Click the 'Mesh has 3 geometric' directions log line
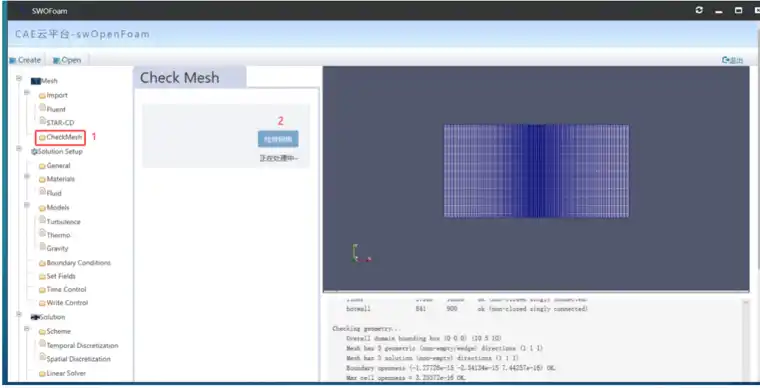 coord(444,348)
